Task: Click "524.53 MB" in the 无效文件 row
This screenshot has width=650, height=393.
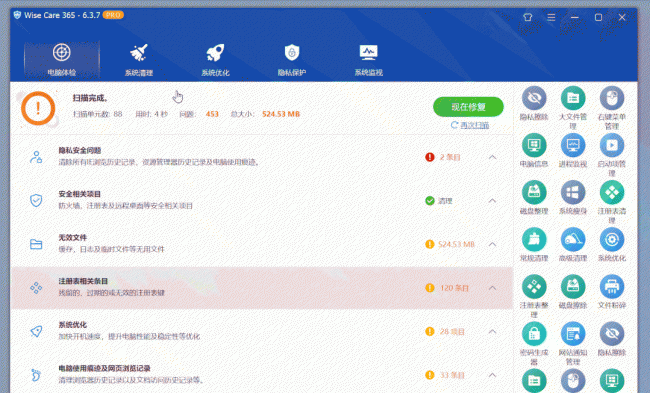Action: tap(456, 244)
